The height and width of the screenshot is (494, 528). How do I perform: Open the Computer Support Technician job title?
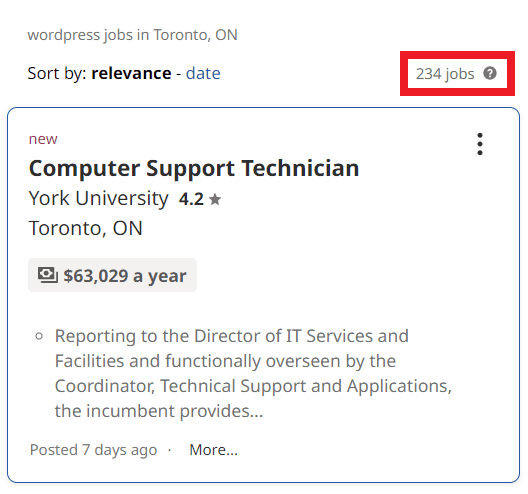[x=194, y=168]
